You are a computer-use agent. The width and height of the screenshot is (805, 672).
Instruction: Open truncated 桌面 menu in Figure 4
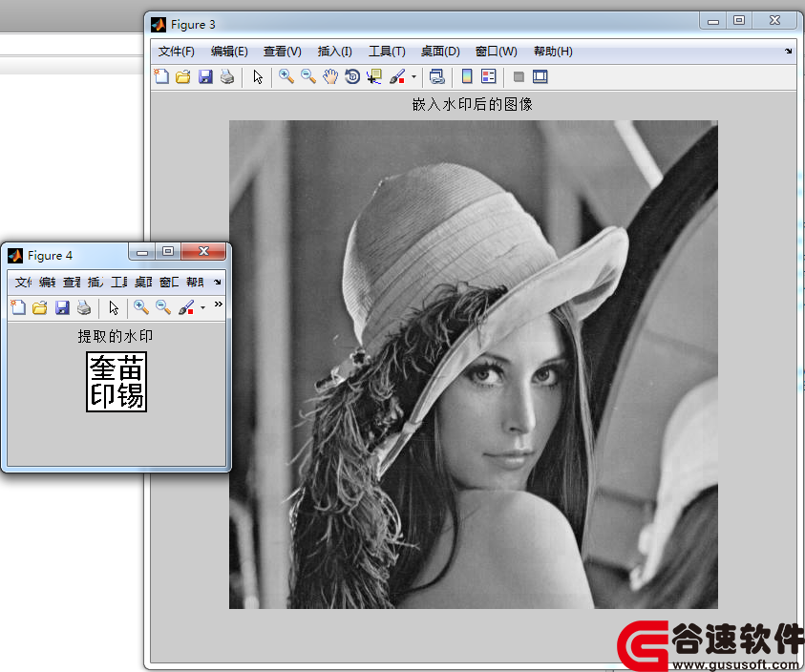[143, 282]
